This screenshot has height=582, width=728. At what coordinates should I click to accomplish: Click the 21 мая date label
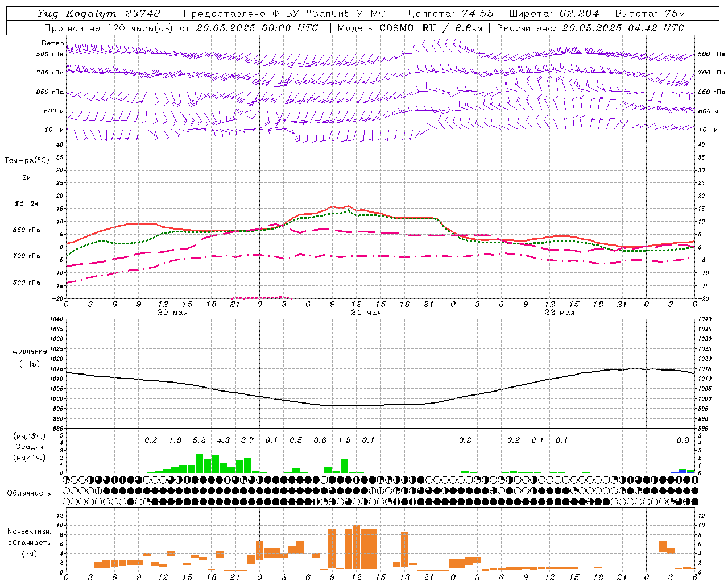click(366, 313)
